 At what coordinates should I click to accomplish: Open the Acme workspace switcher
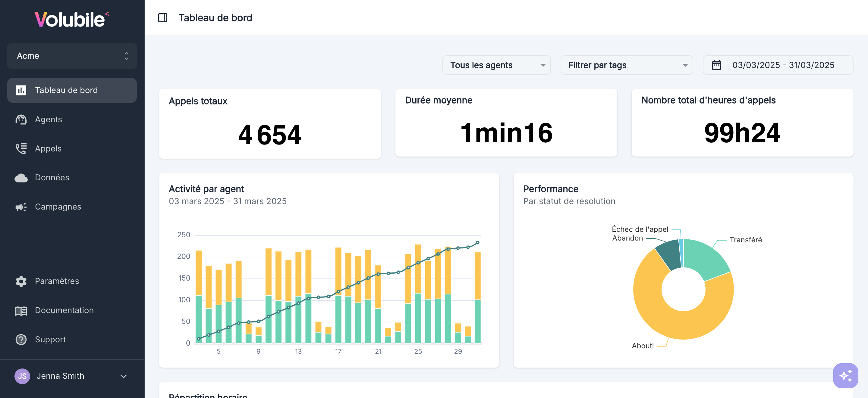72,56
